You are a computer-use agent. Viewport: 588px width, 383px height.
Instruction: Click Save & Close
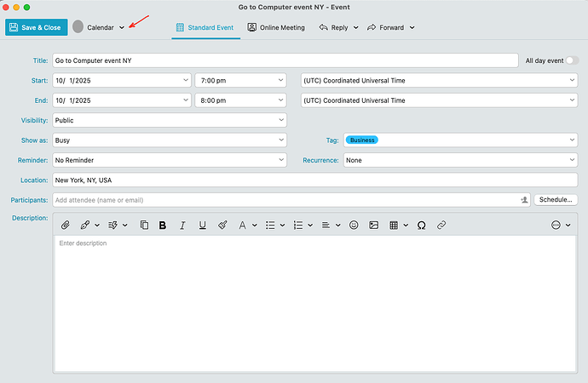coord(37,27)
